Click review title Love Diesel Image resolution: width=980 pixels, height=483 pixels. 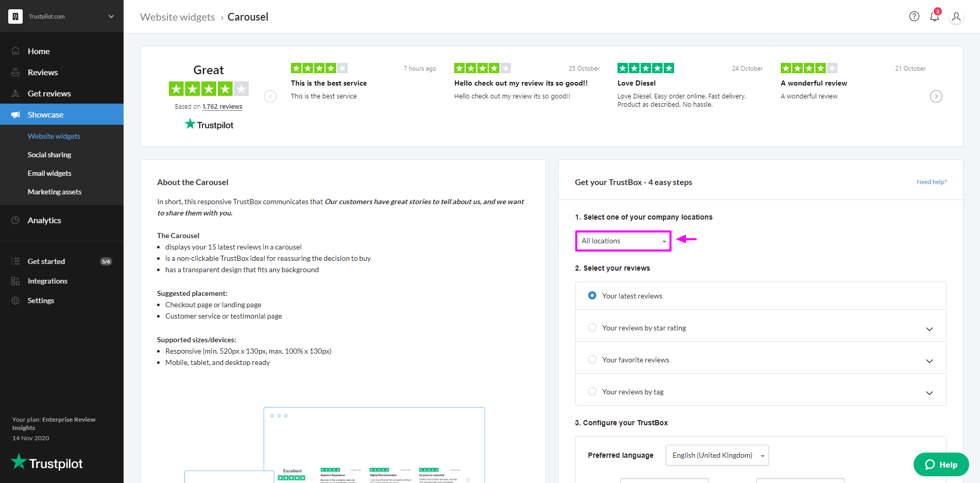pyautogui.click(x=637, y=83)
